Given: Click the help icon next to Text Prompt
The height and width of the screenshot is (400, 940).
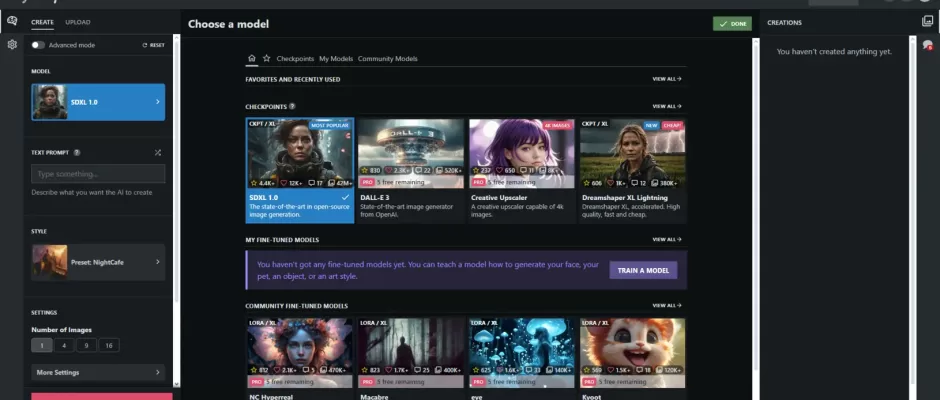Looking at the screenshot, I should tap(77, 152).
